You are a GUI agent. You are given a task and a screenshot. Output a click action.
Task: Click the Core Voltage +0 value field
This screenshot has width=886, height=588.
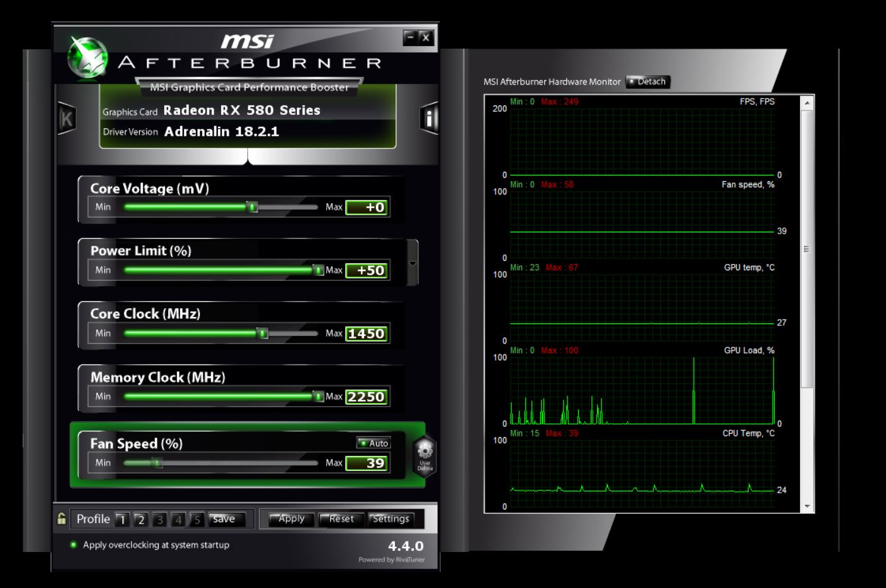pos(367,207)
